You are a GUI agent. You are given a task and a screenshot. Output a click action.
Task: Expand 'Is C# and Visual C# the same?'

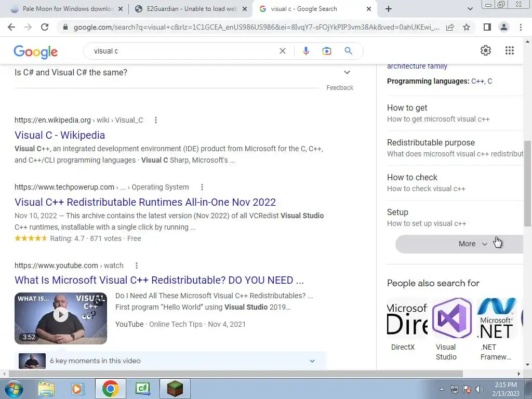coord(183,72)
